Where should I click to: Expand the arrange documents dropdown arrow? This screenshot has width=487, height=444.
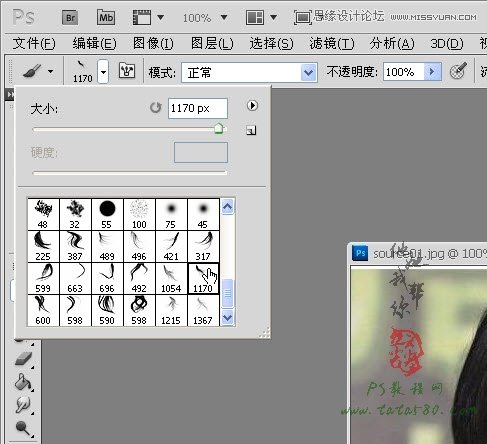273,17
